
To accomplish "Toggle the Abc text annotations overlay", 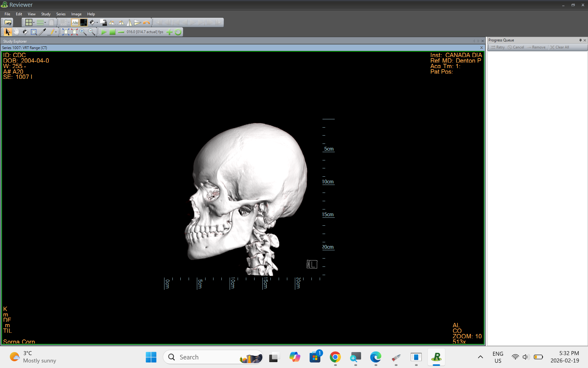I will 75,22.
